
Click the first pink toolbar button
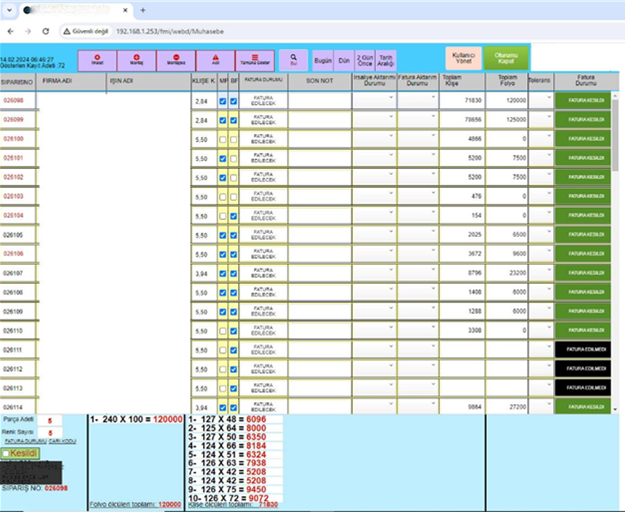point(97,59)
